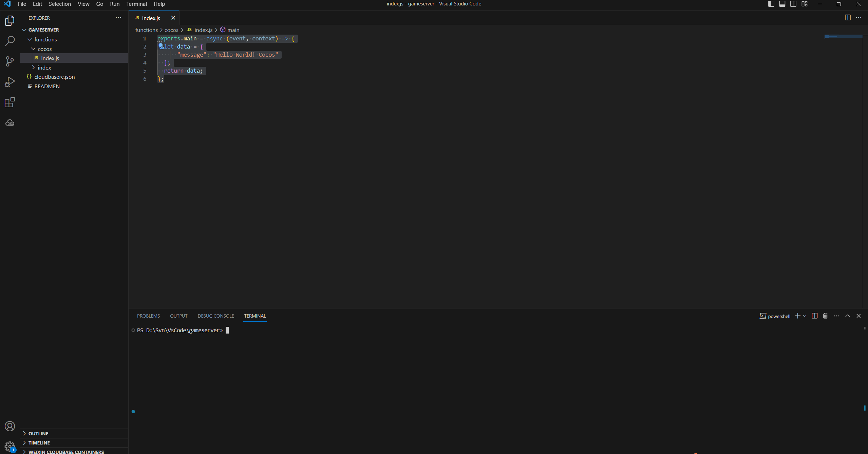Open Run and Debug view

click(x=10, y=82)
